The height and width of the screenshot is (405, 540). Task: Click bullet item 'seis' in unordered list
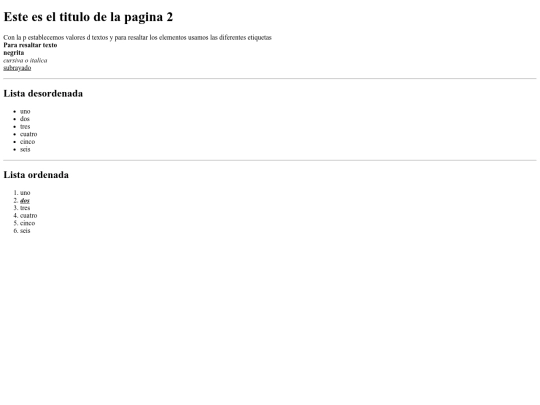(x=25, y=149)
